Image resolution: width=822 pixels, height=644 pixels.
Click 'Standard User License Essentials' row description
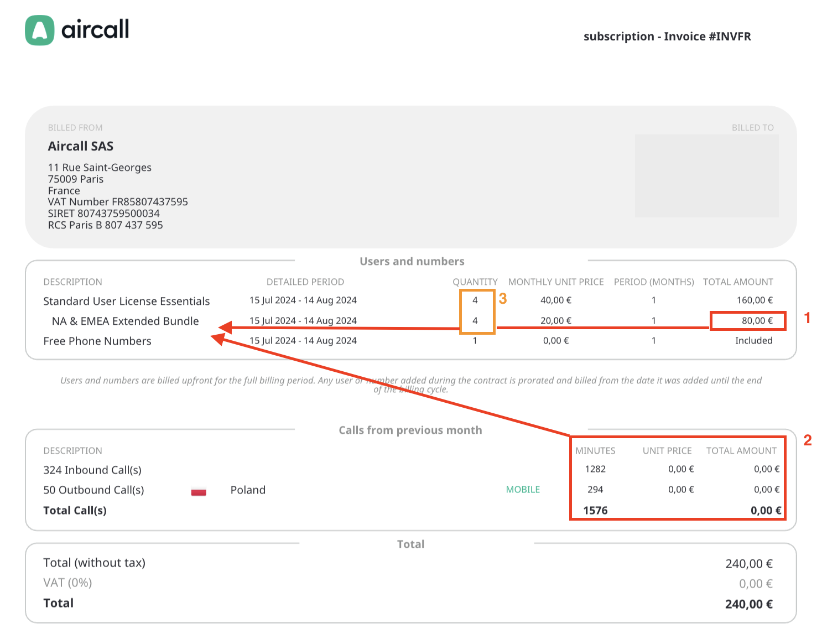pos(127,301)
